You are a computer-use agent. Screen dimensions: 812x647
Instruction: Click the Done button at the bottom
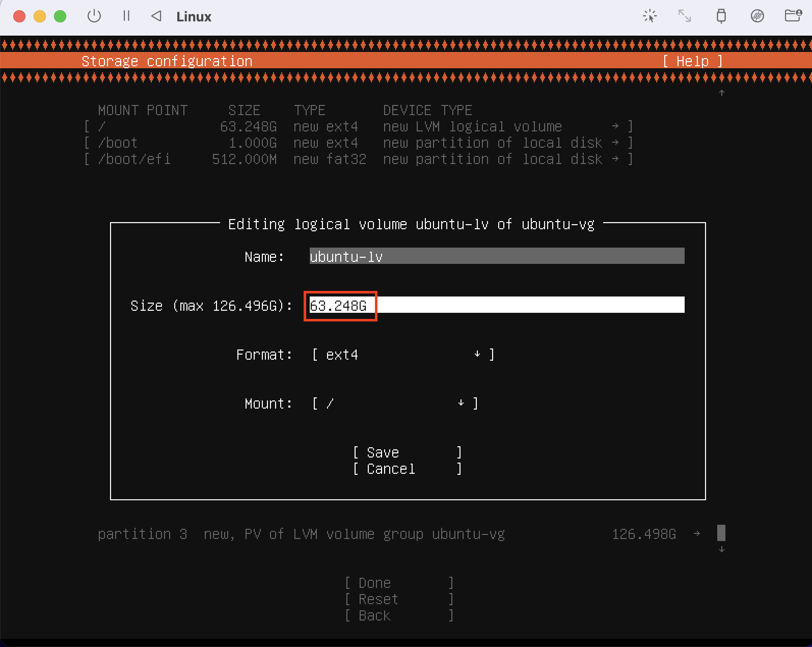point(399,583)
